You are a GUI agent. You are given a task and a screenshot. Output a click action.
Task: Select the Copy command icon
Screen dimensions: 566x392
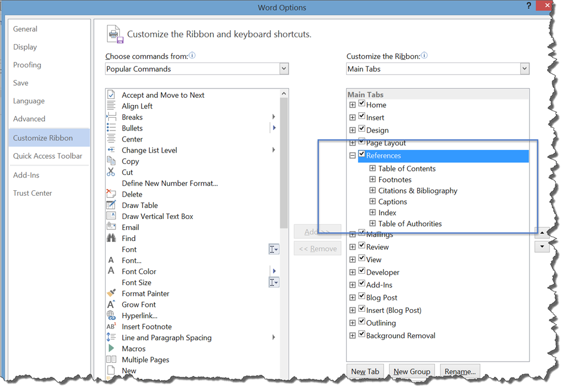click(111, 161)
